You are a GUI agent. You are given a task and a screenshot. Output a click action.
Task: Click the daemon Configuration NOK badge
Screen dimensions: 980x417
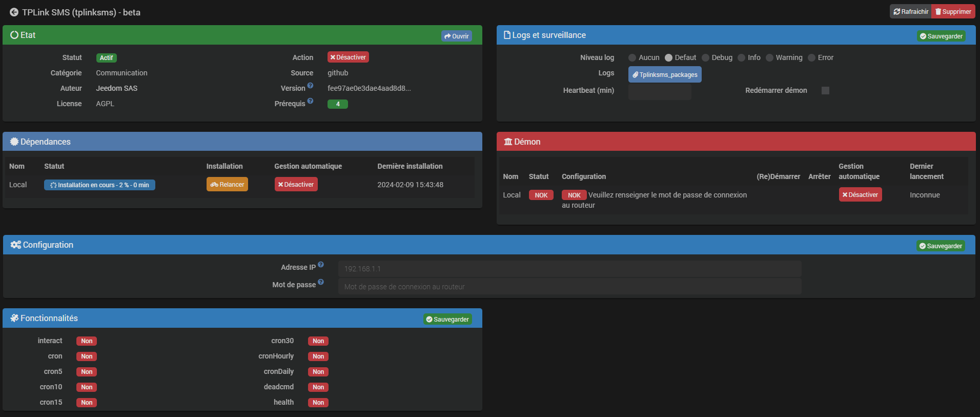(x=574, y=195)
